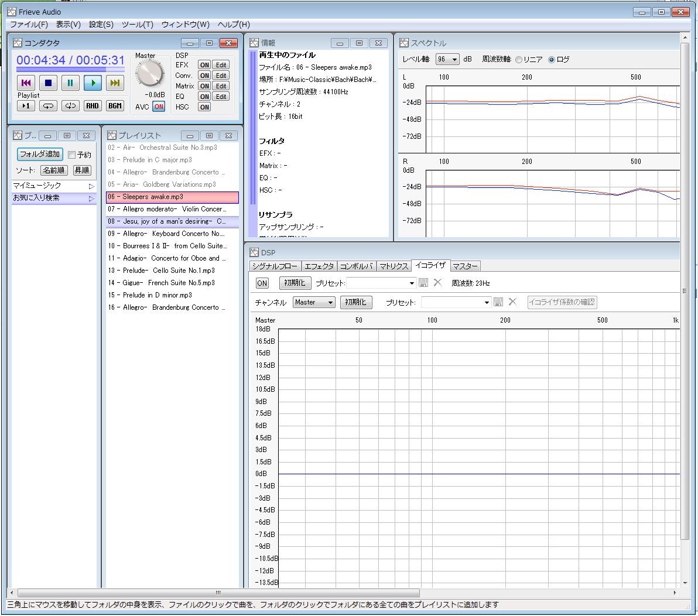Open the upper プリセット dropdown
Image resolution: width=698 pixels, height=616 pixels.
point(381,283)
